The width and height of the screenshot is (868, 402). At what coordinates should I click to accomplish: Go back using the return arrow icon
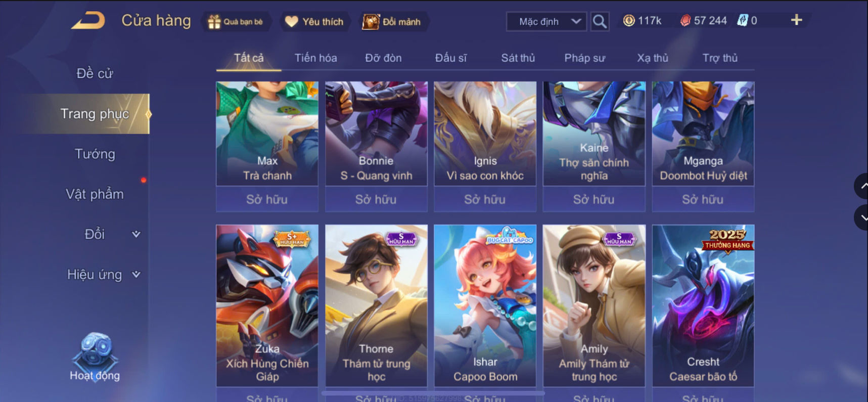coord(88,21)
